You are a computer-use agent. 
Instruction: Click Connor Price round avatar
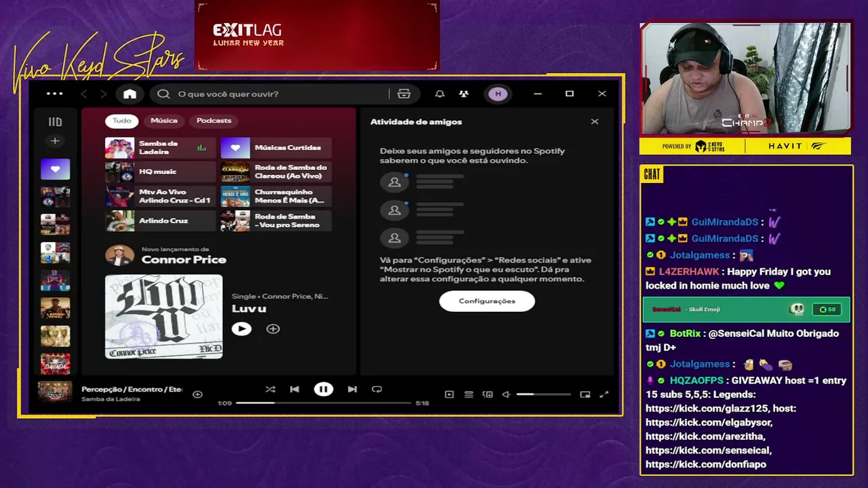pyautogui.click(x=119, y=256)
